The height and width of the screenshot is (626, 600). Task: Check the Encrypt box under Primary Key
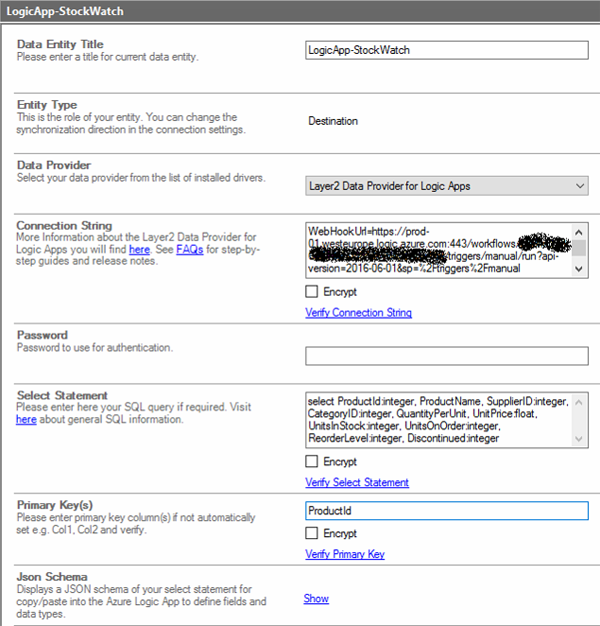coord(311,534)
